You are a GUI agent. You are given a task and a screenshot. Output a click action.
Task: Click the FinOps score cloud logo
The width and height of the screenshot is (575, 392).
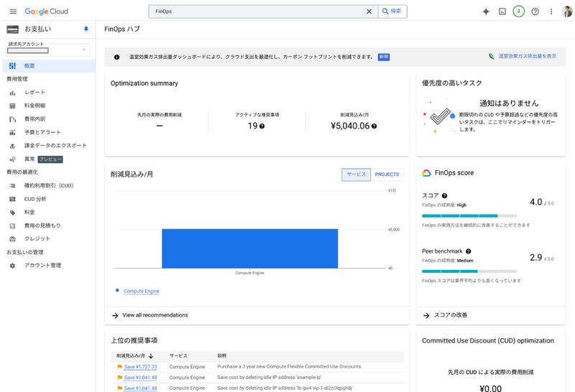pyautogui.click(x=426, y=173)
